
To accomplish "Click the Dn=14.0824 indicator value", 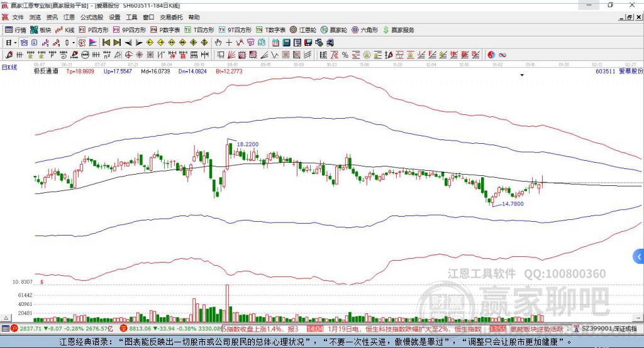I will pyautogui.click(x=192, y=71).
